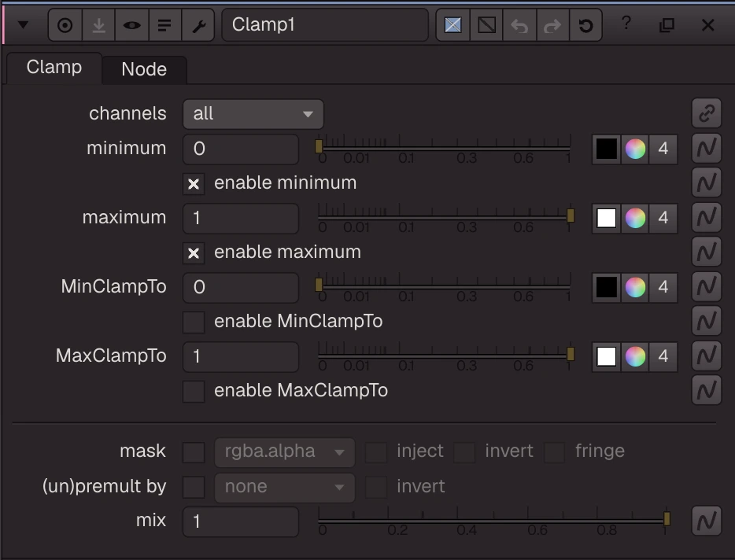
Task: Click the white color swatch for MaxClampTo
Action: coord(606,356)
